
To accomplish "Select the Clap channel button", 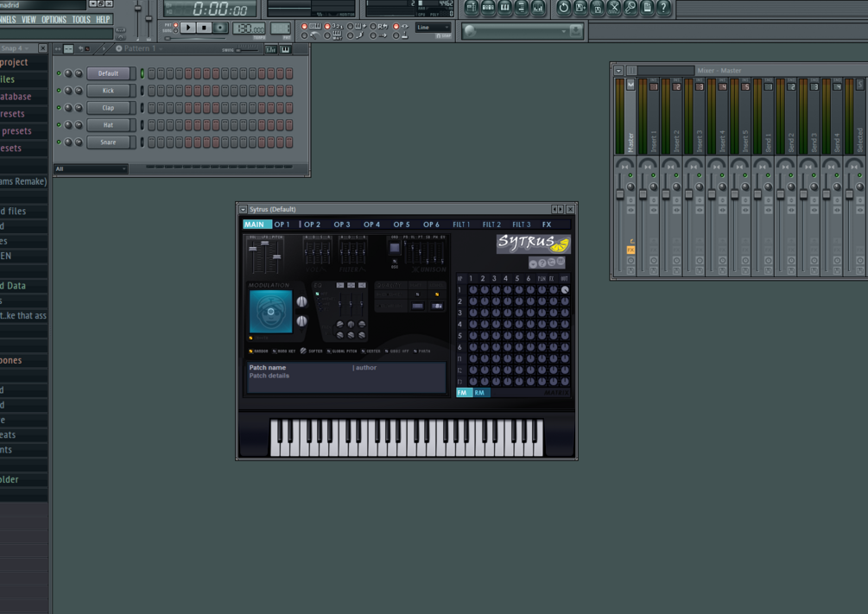I will 109,107.
